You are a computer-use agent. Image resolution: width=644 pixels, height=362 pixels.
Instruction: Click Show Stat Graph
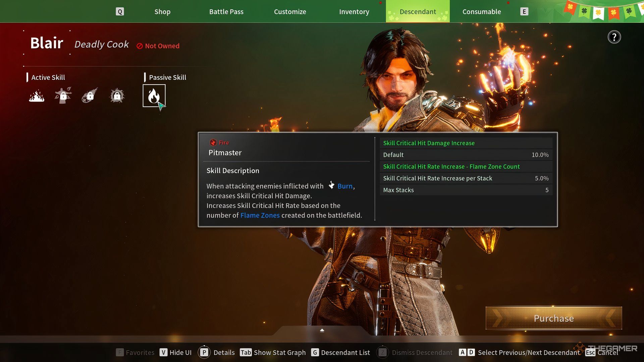tap(280, 352)
